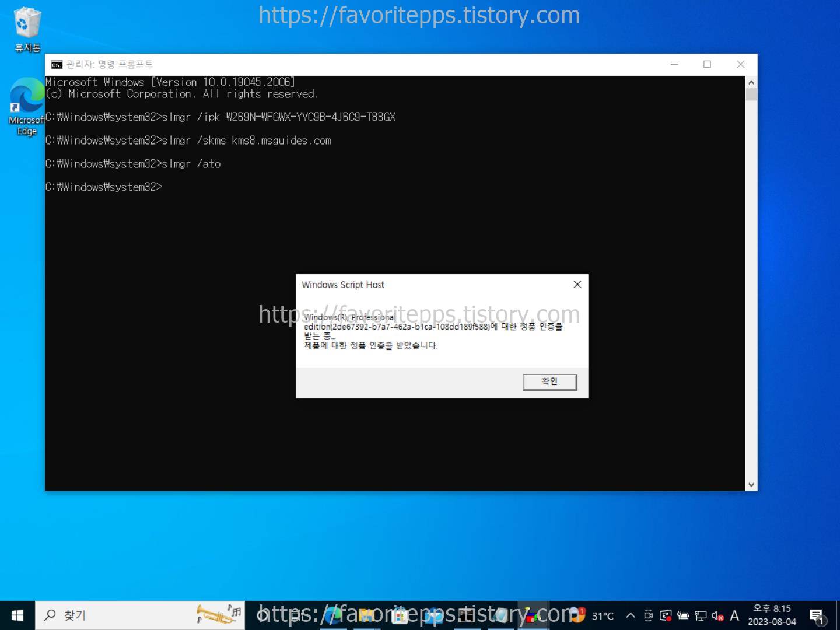Open Task View on the taskbar

pyautogui.click(x=296, y=615)
